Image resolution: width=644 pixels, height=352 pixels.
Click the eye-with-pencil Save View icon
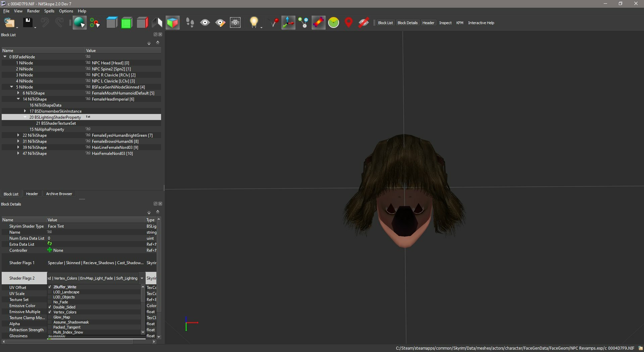220,23
